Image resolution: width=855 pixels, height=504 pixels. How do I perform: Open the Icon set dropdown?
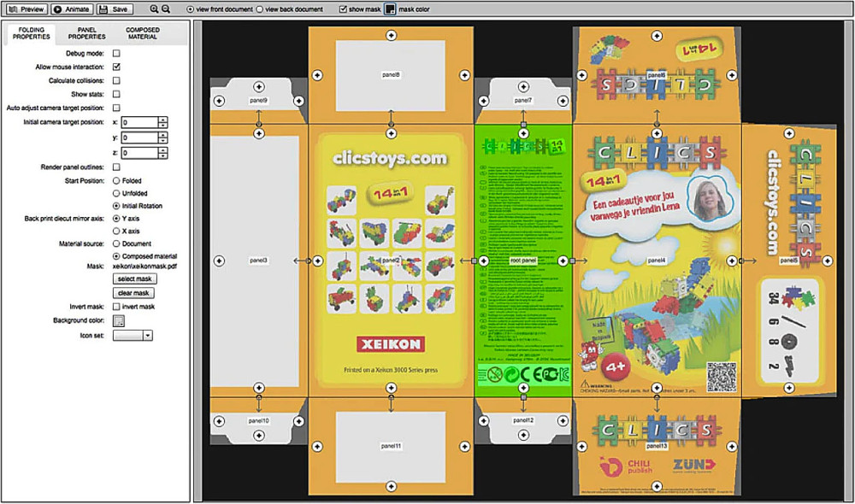[133, 336]
